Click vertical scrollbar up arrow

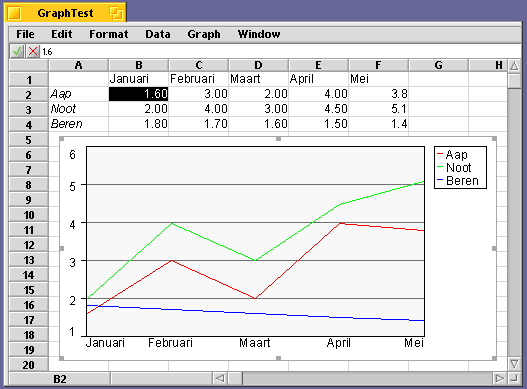point(514,66)
